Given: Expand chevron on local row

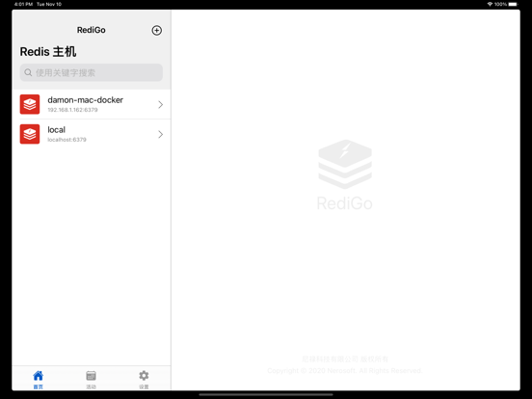Looking at the screenshot, I should tap(161, 134).
